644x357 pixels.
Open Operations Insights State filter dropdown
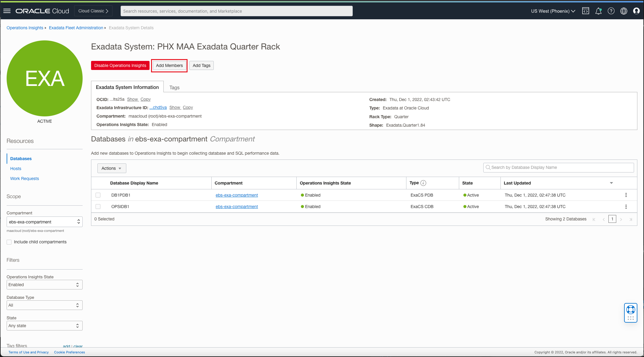pyautogui.click(x=45, y=285)
